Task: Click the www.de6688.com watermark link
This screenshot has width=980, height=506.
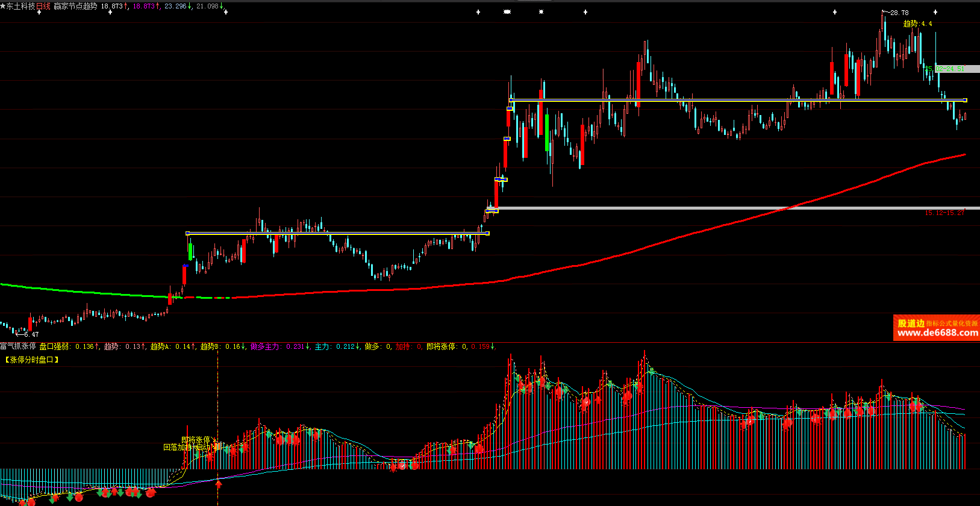Action: point(937,333)
